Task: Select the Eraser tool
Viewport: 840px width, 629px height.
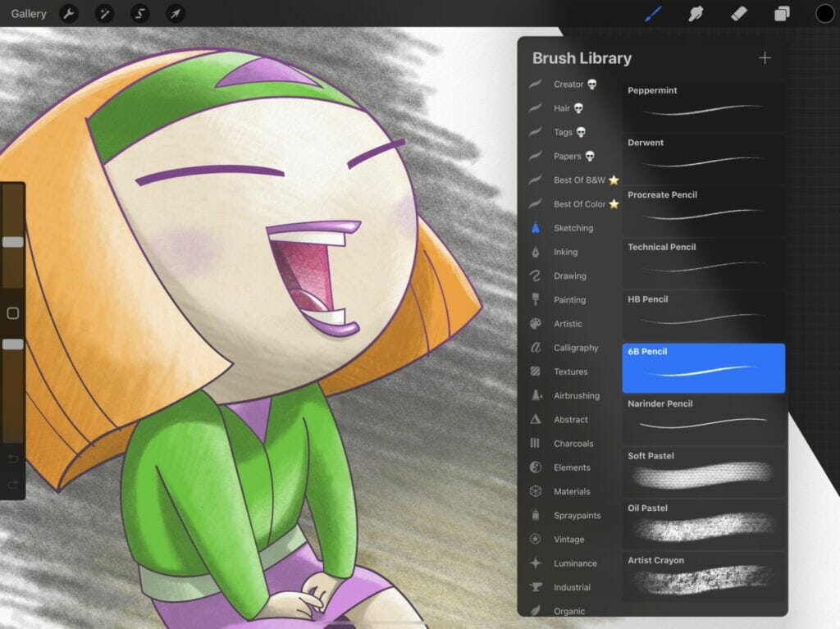Action: coord(739,13)
